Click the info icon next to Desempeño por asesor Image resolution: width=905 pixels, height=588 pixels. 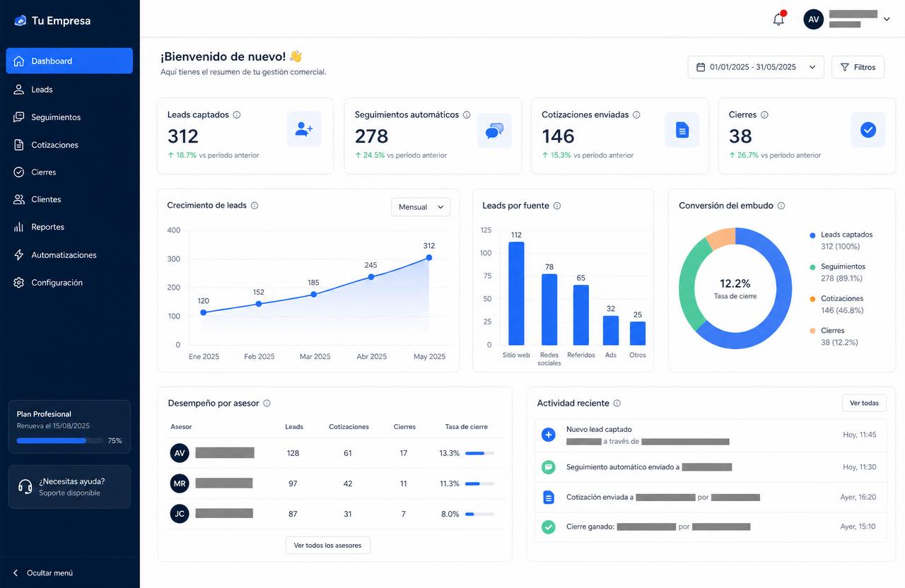267,404
